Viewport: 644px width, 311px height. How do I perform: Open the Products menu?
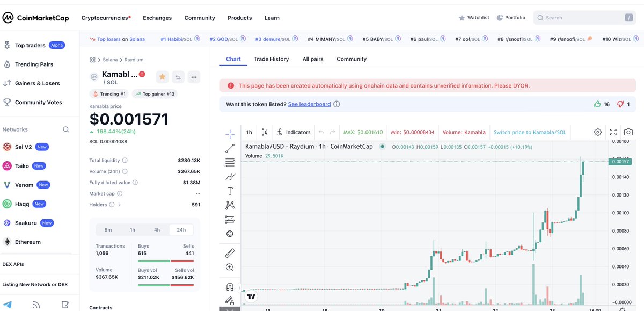239,18
